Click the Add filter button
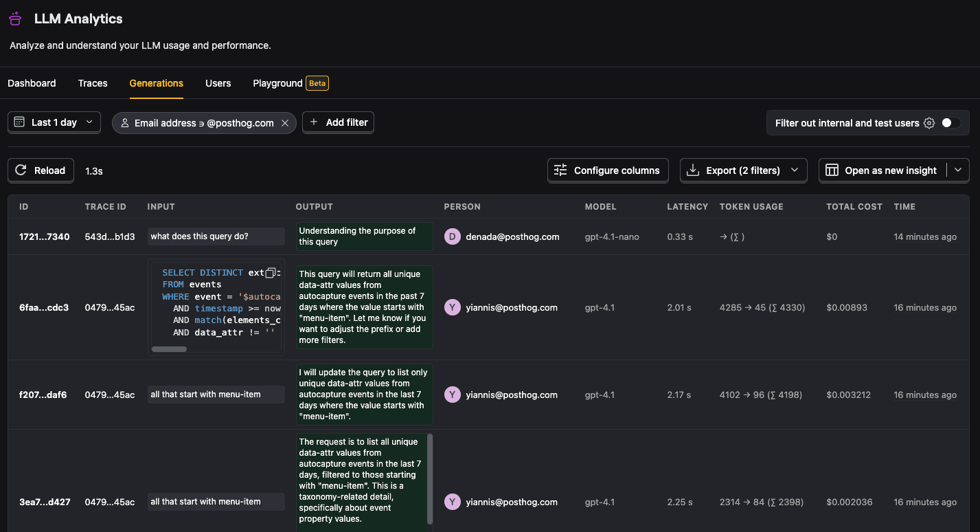 coord(338,122)
